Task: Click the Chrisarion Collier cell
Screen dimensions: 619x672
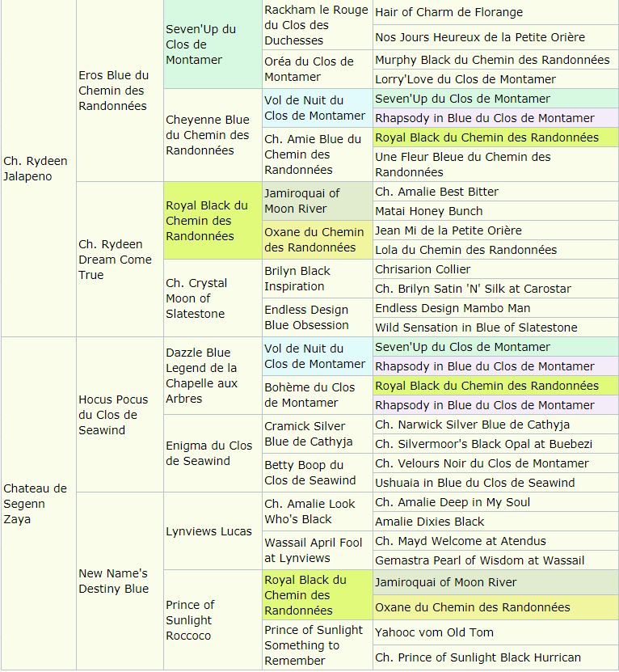Action: coord(495,269)
